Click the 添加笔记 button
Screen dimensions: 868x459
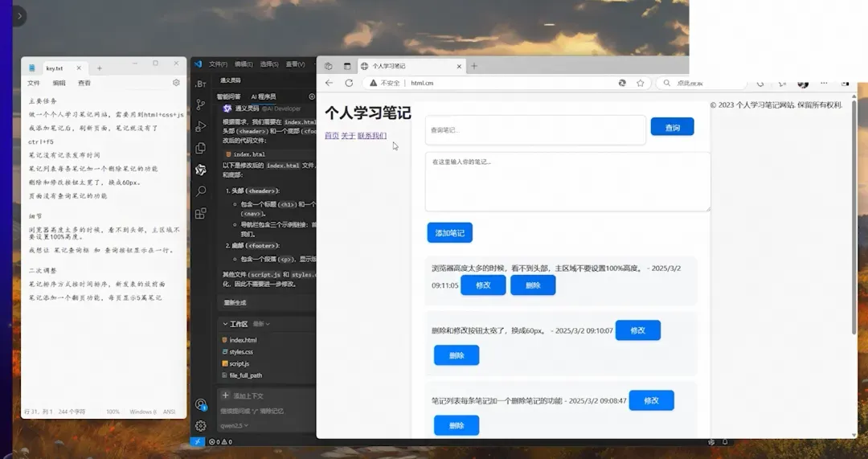[449, 232]
